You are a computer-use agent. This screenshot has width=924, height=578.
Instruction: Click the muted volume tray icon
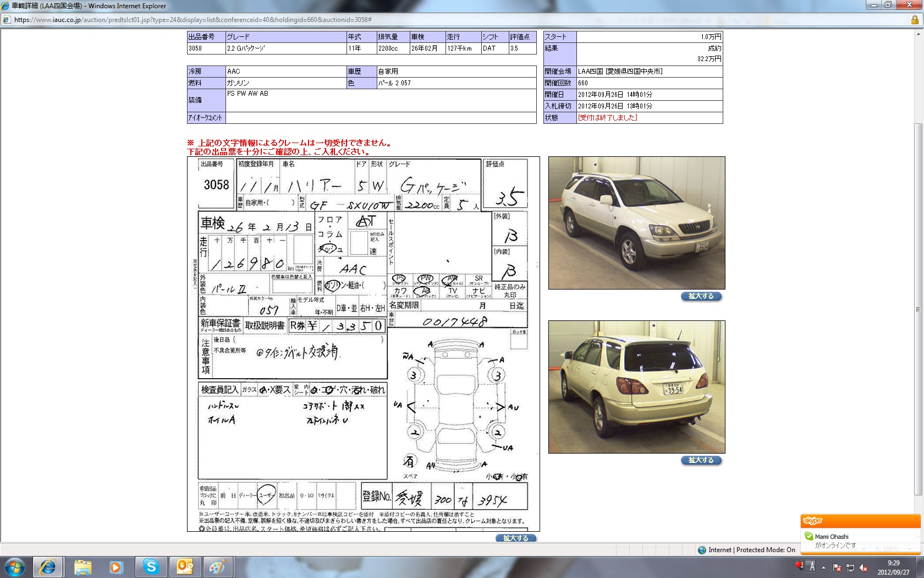click(x=864, y=568)
